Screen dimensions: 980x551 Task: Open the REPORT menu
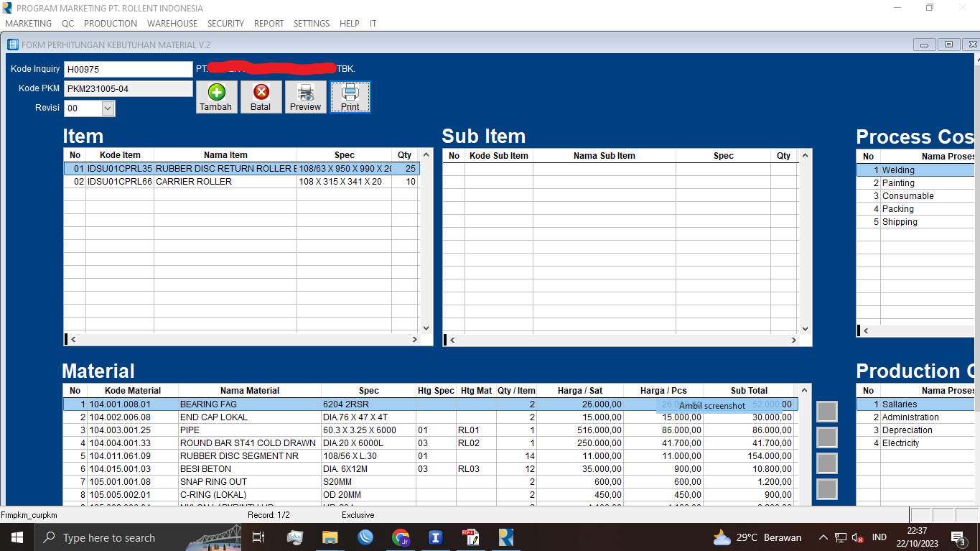269,24
